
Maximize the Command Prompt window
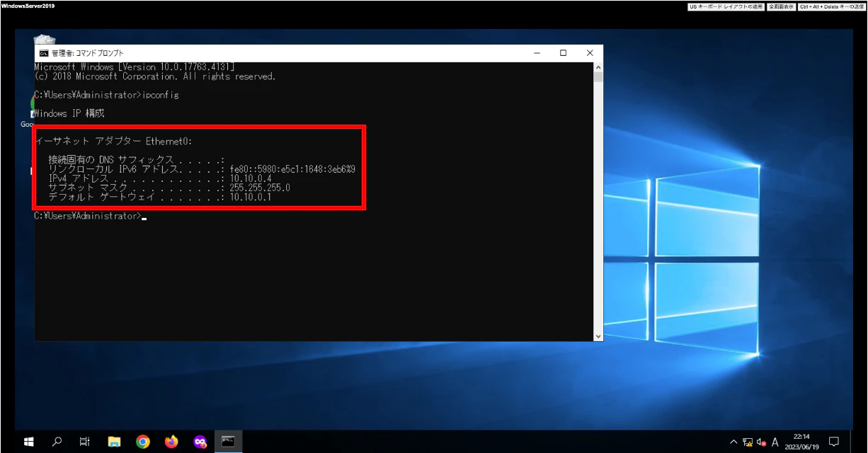click(x=563, y=53)
